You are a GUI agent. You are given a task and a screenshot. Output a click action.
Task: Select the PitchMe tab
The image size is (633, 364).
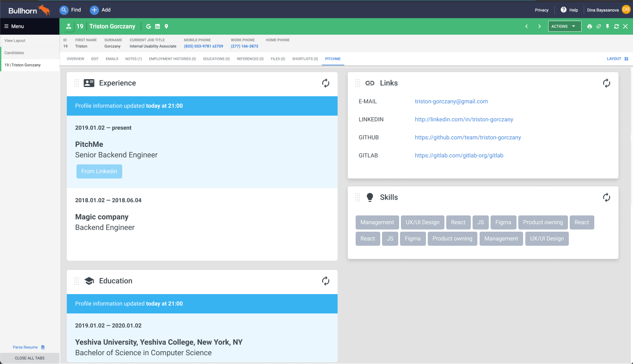(333, 59)
